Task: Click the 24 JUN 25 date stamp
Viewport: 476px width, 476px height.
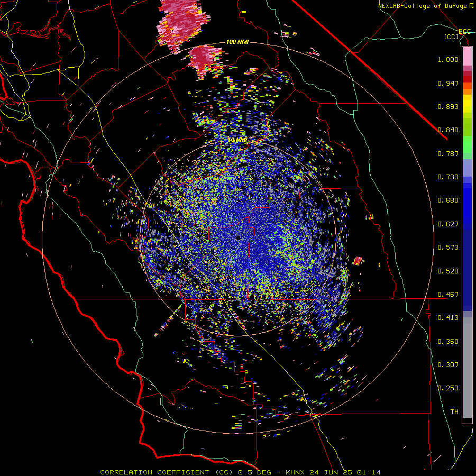Action: point(331,472)
